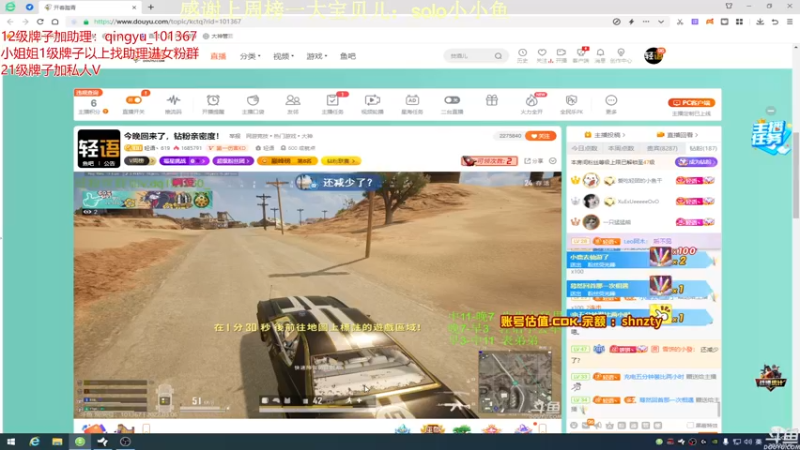
Task: Click the gift box icon in toolbar
Action: (492, 101)
